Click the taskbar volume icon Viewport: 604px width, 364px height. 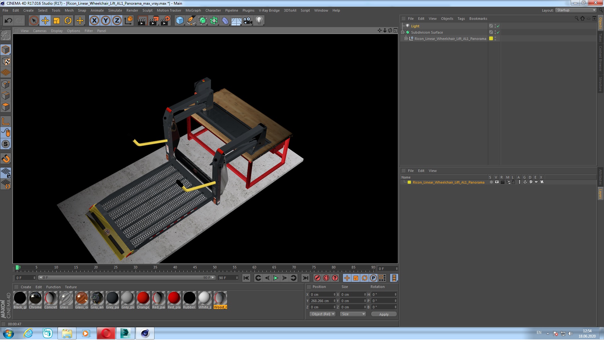[570, 334]
